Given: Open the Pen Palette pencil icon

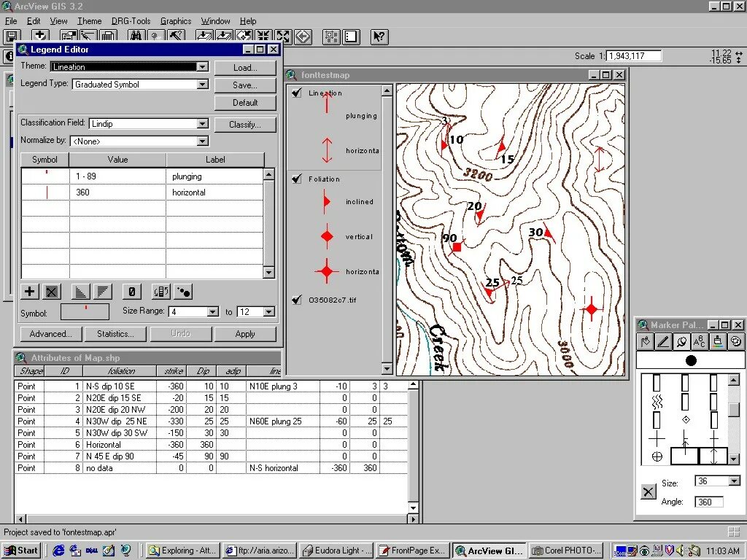Looking at the screenshot, I should tap(663, 341).
